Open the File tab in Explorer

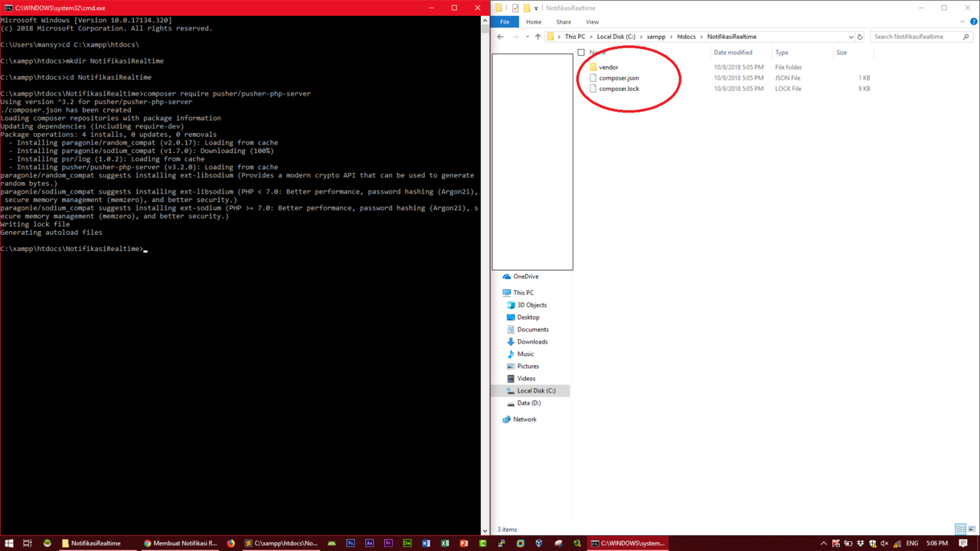tap(505, 22)
